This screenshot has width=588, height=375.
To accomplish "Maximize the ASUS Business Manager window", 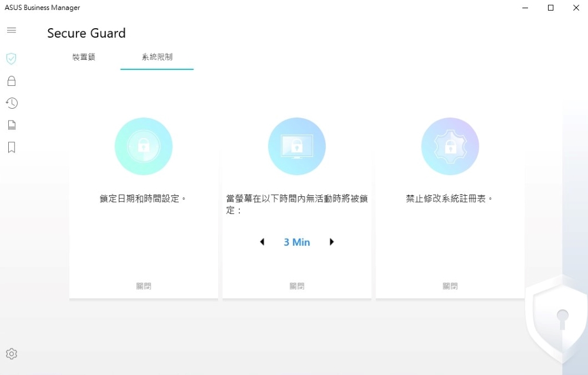I will click(550, 8).
